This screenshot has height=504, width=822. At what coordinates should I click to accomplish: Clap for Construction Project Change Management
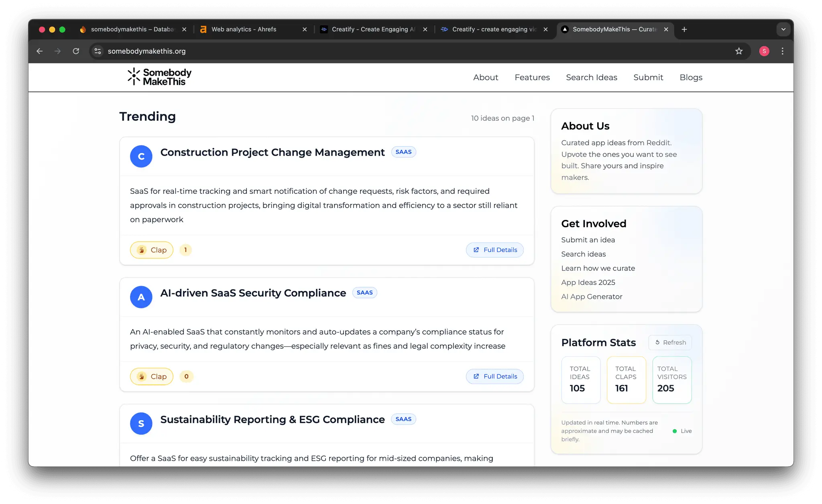point(152,250)
